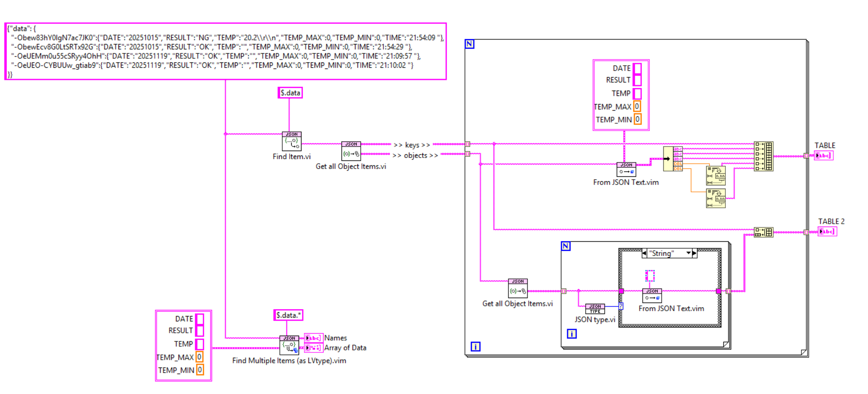This screenshot has width=868, height=394.
Task: Click the next-case arrow on the case structure
Action: (x=694, y=253)
